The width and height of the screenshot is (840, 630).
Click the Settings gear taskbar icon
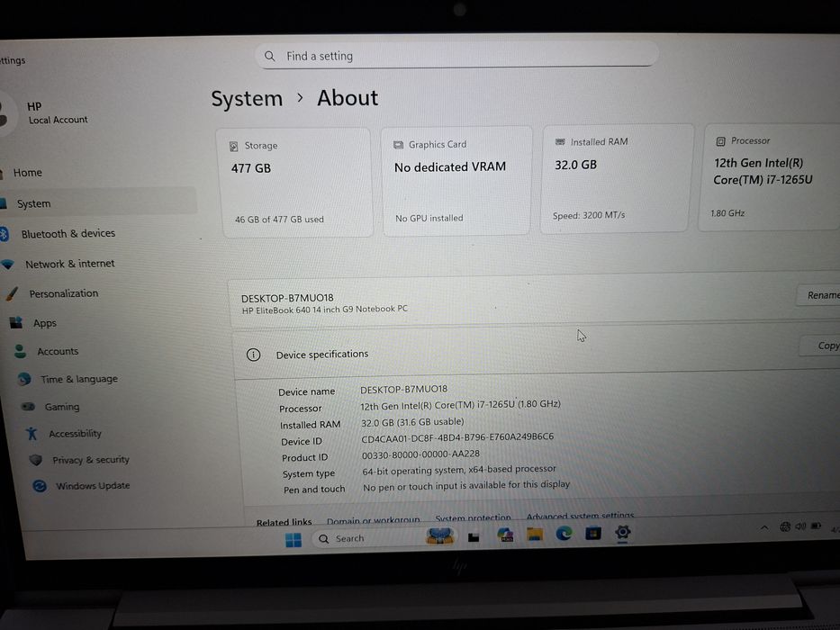pos(622,532)
